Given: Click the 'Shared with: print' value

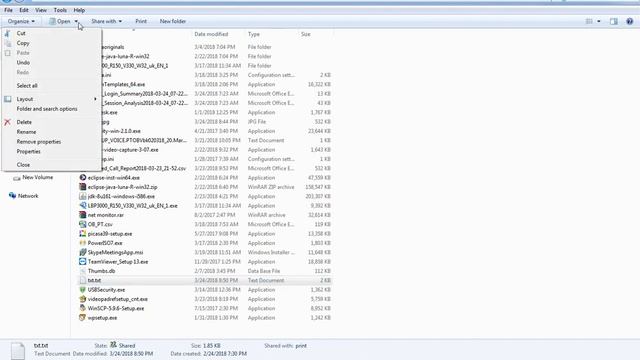Looking at the screenshot, I should click(301, 346).
